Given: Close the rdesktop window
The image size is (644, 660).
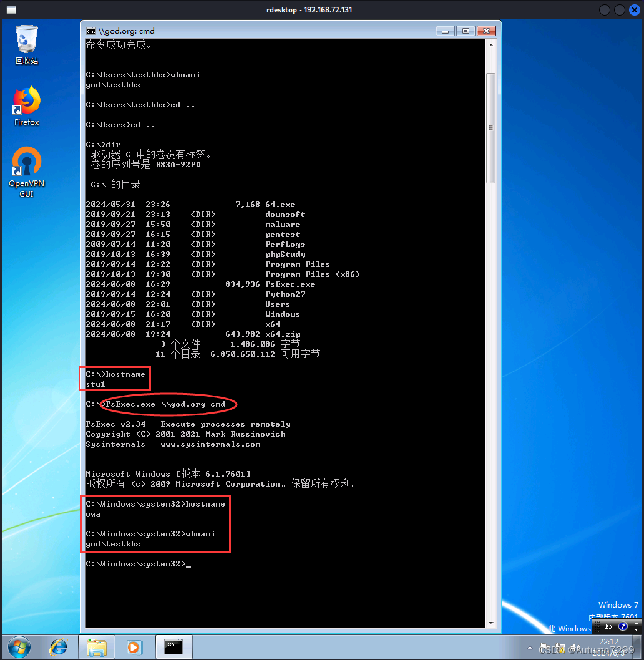Looking at the screenshot, I should click(634, 10).
